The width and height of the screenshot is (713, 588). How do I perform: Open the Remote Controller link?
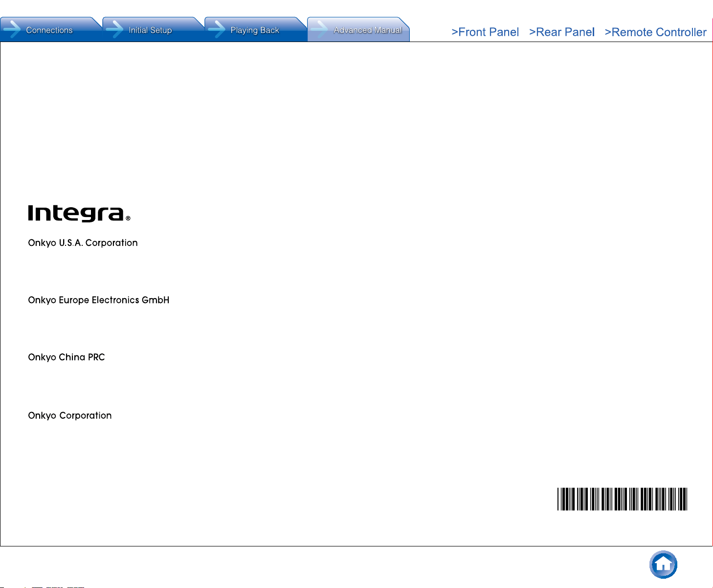click(656, 32)
